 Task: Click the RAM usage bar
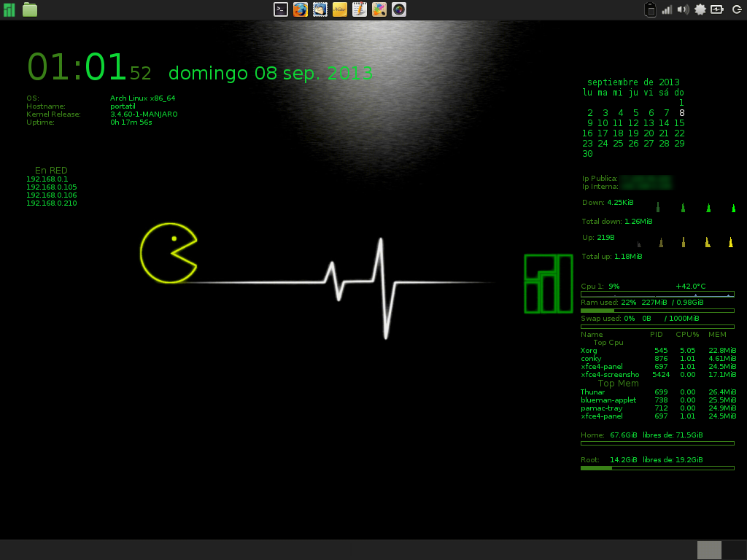[657, 311]
